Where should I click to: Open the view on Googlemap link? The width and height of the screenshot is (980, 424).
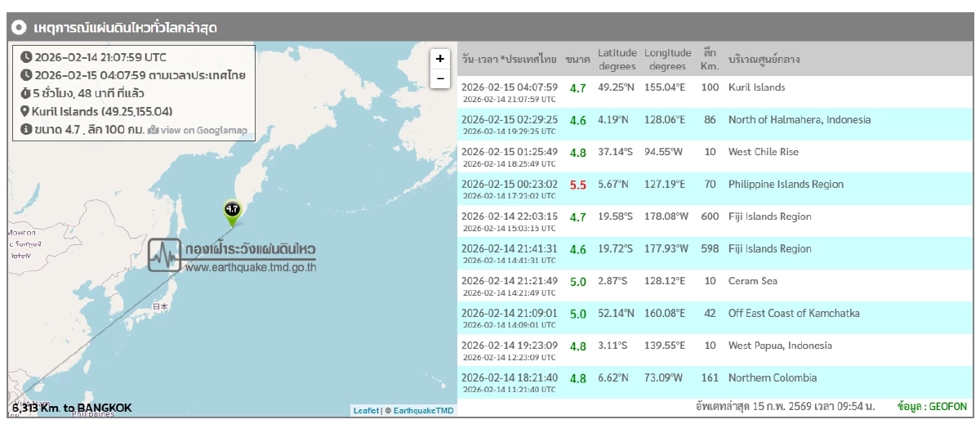pyautogui.click(x=197, y=130)
